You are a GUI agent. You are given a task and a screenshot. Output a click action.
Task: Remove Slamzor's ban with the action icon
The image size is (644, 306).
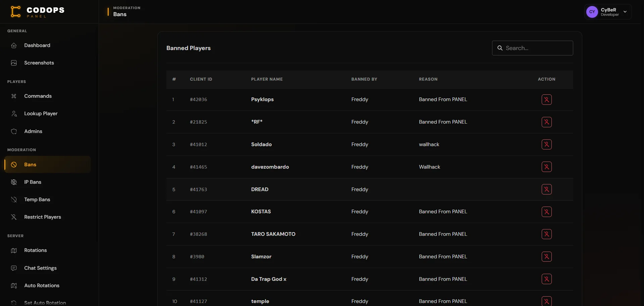(546, 257)
